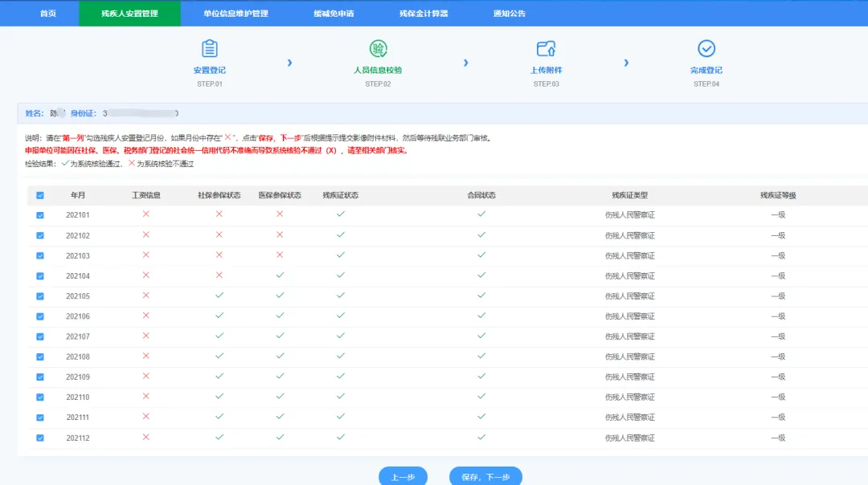Click the 合同状态 check icon for 202103
The image size is (868, 485).
(x=481, y=255)
